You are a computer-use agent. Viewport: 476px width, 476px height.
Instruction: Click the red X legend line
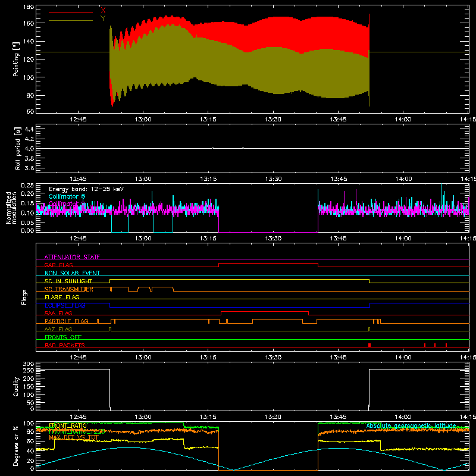pos(70,12)
